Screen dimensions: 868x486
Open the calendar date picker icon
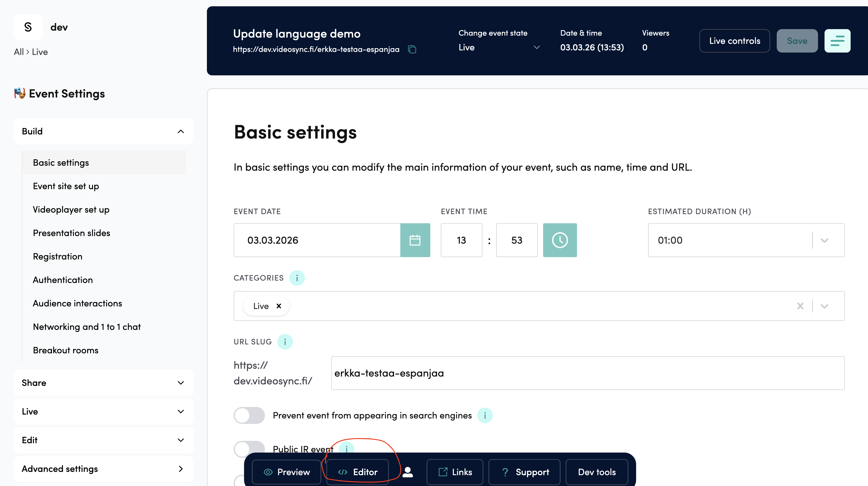pyautogui.click(x=415, y=240)
